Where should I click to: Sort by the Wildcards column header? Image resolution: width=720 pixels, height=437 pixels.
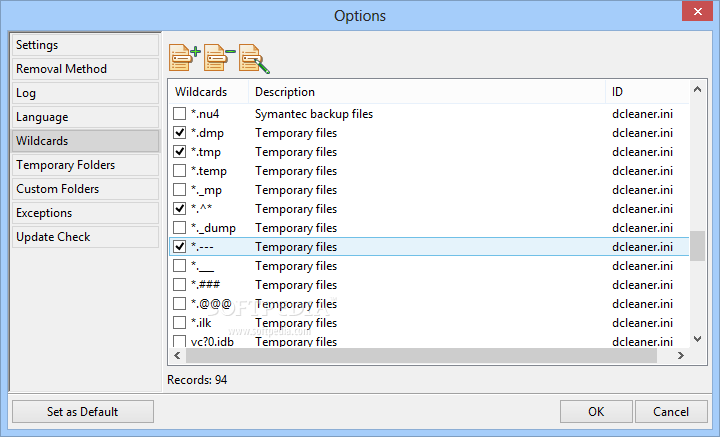(x=208, y=92)
